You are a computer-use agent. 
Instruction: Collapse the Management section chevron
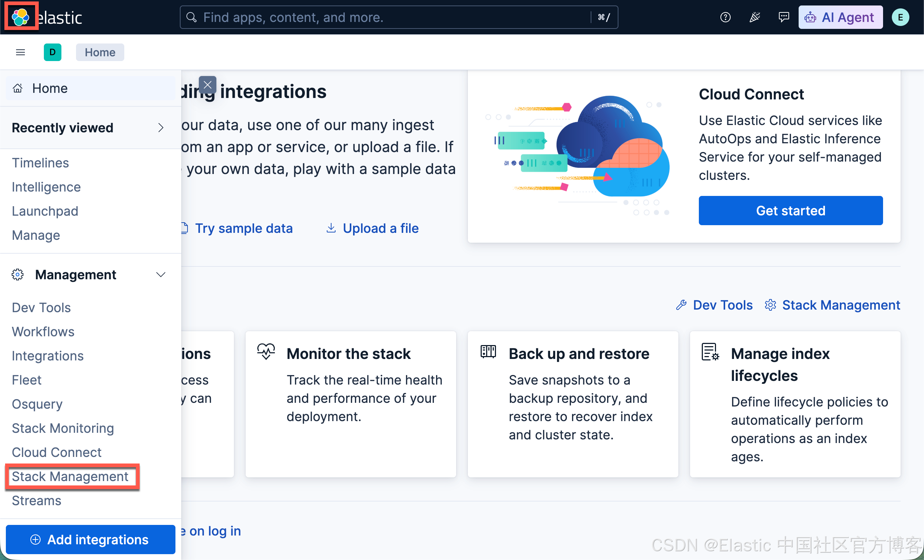click(x=161, y=275)
